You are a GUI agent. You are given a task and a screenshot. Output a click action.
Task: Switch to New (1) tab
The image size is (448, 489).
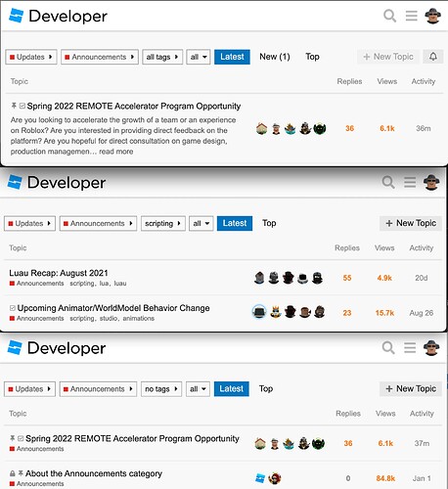coord(275,57)
